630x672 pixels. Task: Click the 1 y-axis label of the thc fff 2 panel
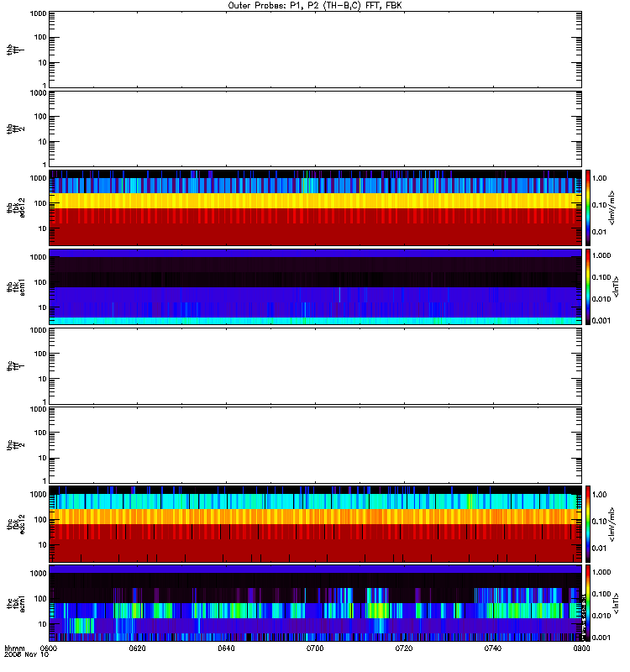point(45,480)
